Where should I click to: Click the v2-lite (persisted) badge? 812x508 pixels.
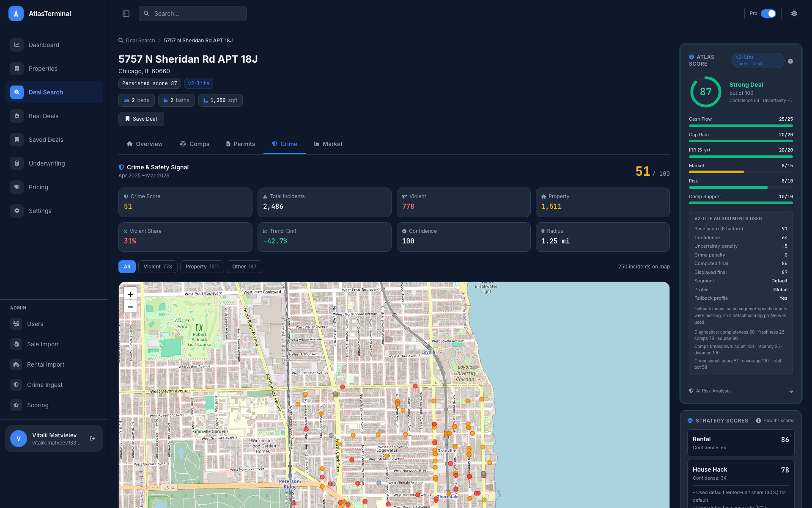758,61
